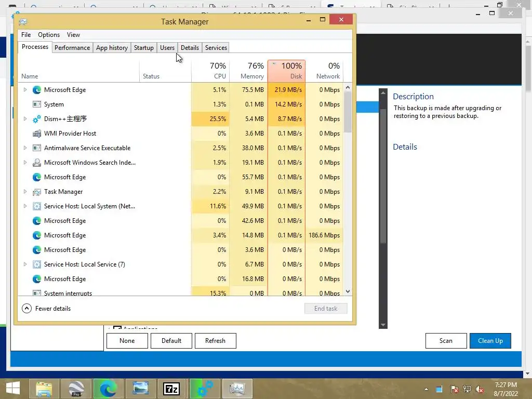The height and width of the screenshot is (399, 532).
Task: Click the Status column header
Action: (166, 71)
